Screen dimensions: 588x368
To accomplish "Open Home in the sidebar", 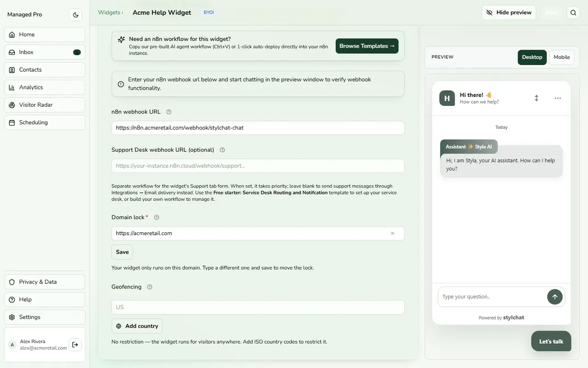I will tap(45, 34).
